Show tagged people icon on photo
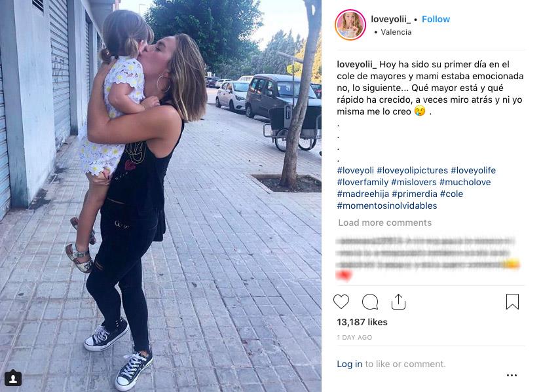 pos(13,378)
